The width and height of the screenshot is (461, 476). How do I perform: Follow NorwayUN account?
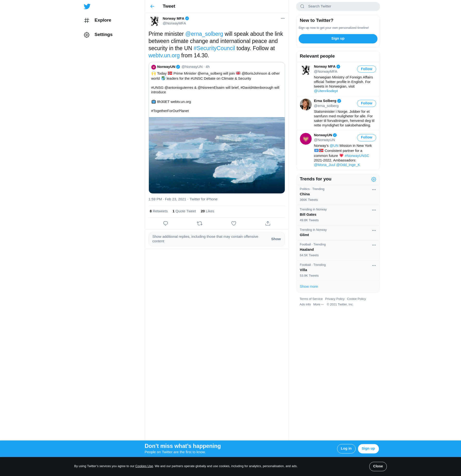366,137
